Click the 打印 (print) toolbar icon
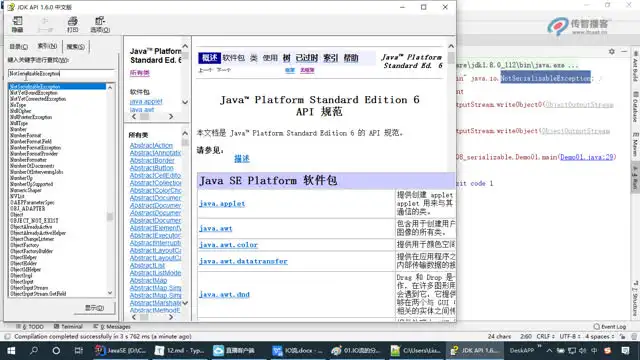The width and height of the screenshot is (640, 360). [x=72, y=25]
